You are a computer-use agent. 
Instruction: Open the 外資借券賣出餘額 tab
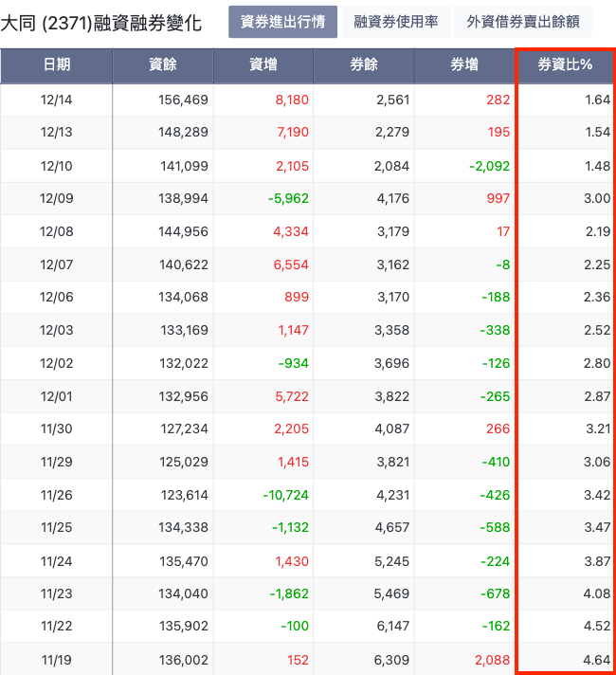523,22
